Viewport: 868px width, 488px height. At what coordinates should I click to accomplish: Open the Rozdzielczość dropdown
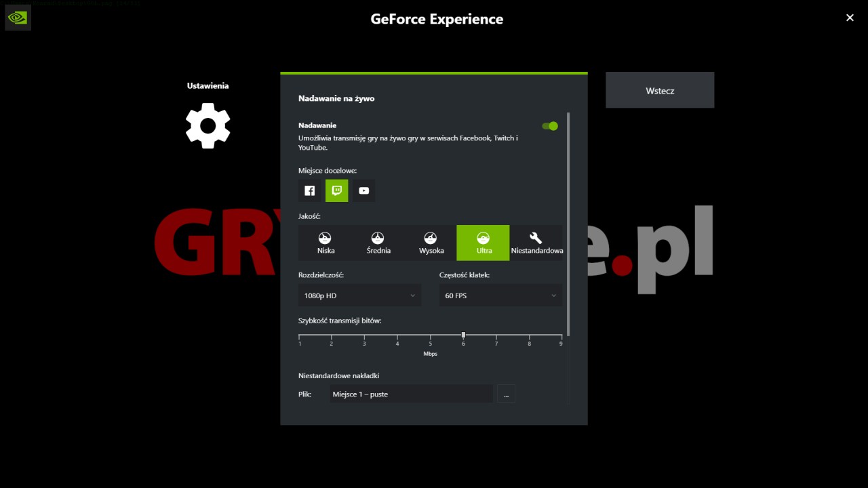pos(359,296)
